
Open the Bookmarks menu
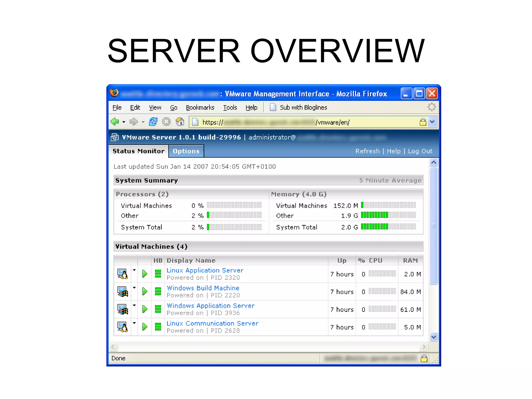pyautogui.click(x=200, y=108)
